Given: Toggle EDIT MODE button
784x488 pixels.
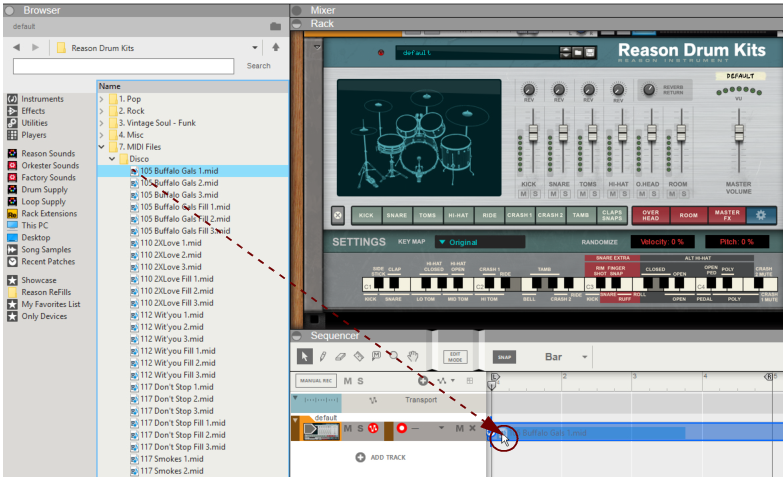Looking at the screenshot, I should 455,357.
